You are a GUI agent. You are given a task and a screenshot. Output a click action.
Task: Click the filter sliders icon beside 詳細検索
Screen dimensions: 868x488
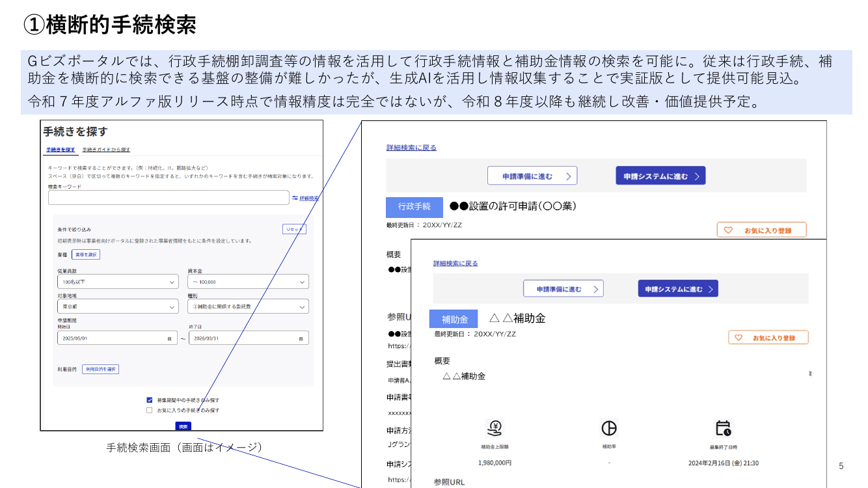tap(295, 198)
